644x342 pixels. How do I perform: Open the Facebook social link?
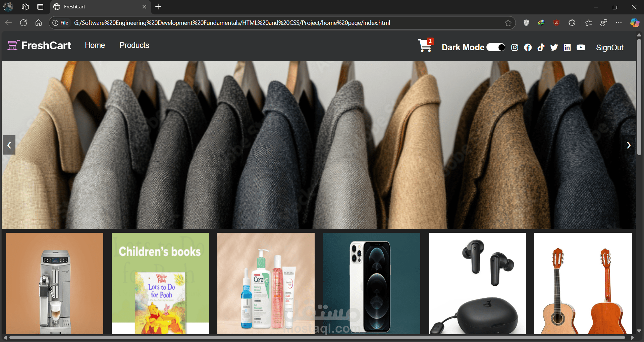click(528, 48)
